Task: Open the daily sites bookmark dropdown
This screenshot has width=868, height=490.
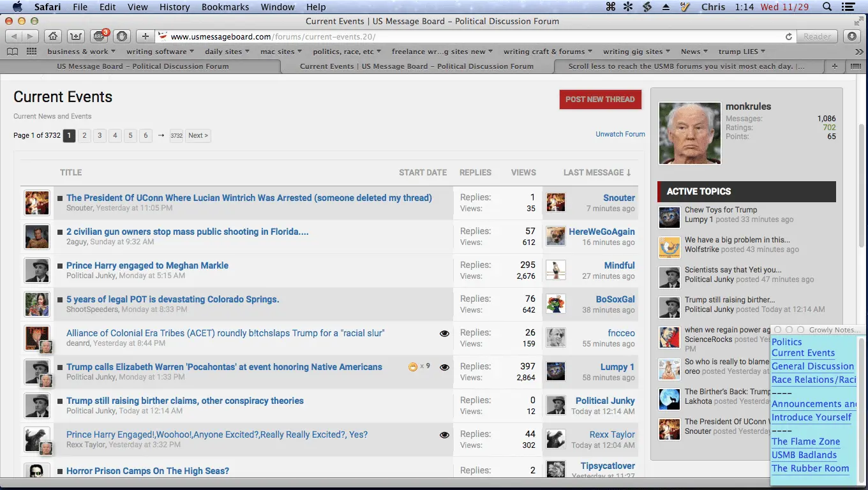Action: point(227,51)
